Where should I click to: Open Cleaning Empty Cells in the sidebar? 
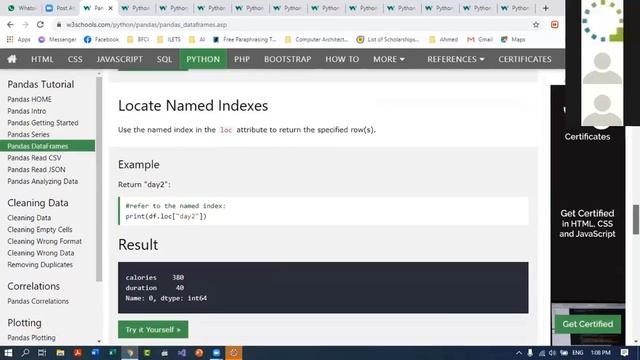(x=40, y=229)
